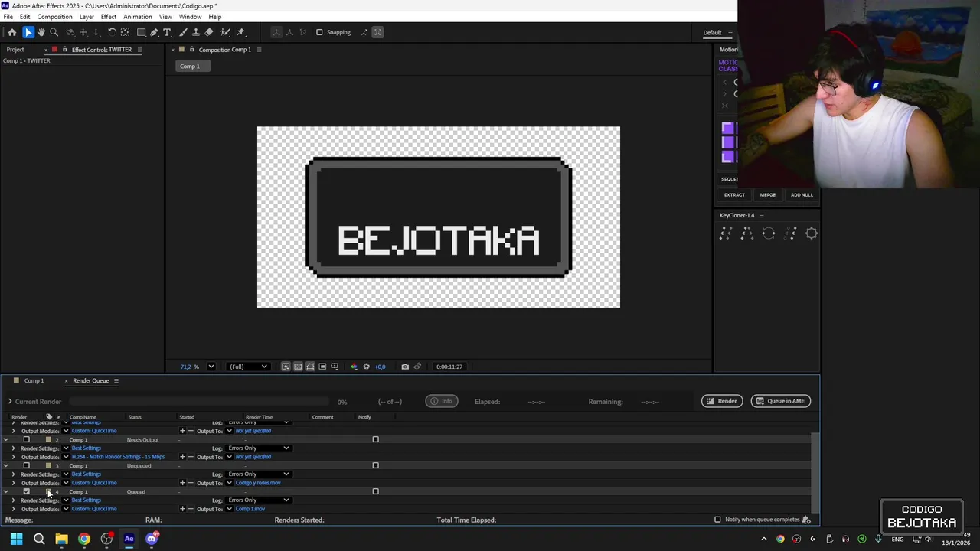Enable Notify when queue completes checkbox

tap(717, 520)
